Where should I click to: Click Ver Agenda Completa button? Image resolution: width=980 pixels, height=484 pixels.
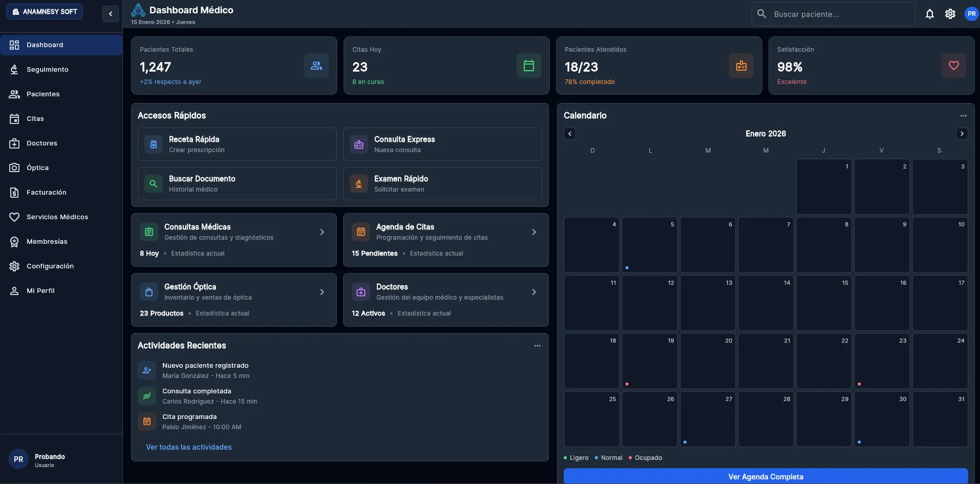766,476
